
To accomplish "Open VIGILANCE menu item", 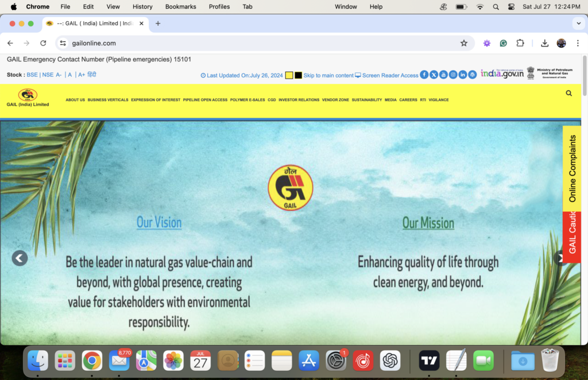I will (438, 100).
